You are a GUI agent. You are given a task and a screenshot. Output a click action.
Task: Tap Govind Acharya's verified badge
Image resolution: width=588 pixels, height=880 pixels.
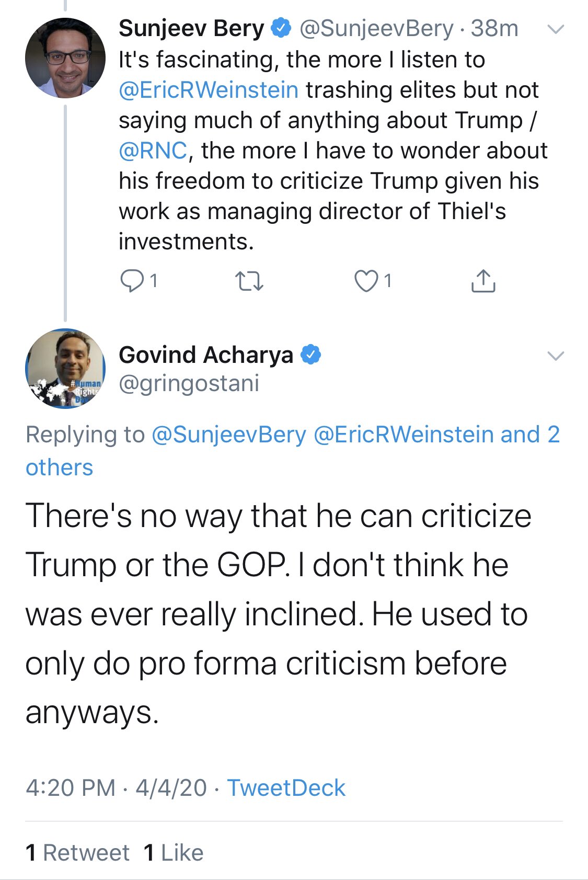[310, 355]
